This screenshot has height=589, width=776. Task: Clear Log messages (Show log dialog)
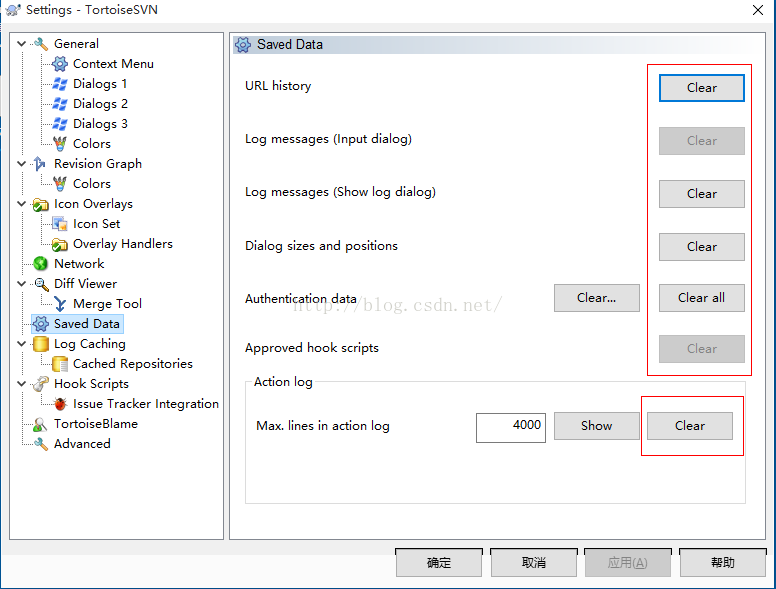tap(701, 194)
